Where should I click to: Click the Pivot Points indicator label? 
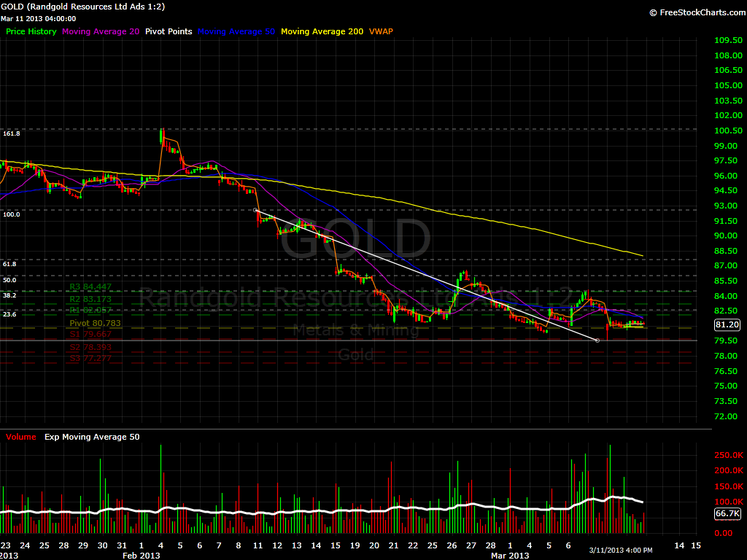[167, 31]
